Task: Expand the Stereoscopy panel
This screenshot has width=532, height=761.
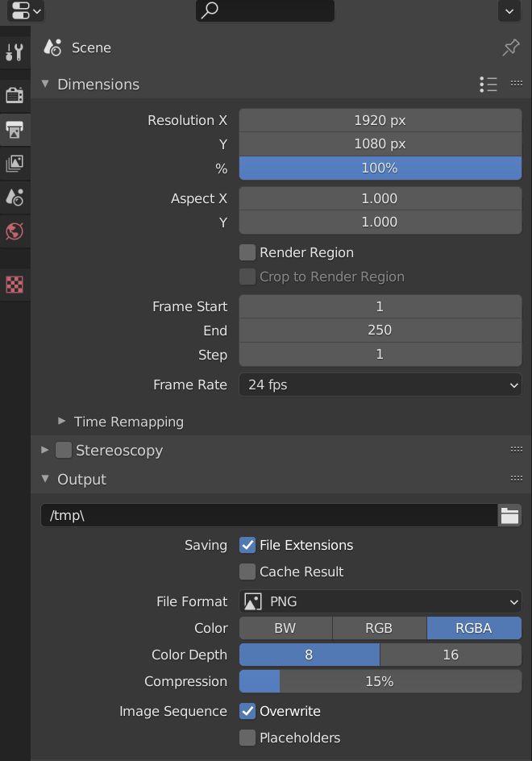Action: tap(44, 450)
